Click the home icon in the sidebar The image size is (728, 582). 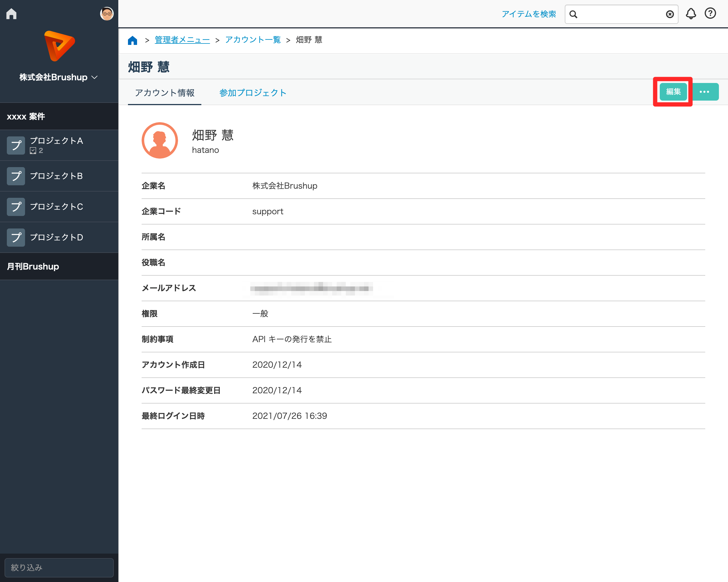(11, 14)
